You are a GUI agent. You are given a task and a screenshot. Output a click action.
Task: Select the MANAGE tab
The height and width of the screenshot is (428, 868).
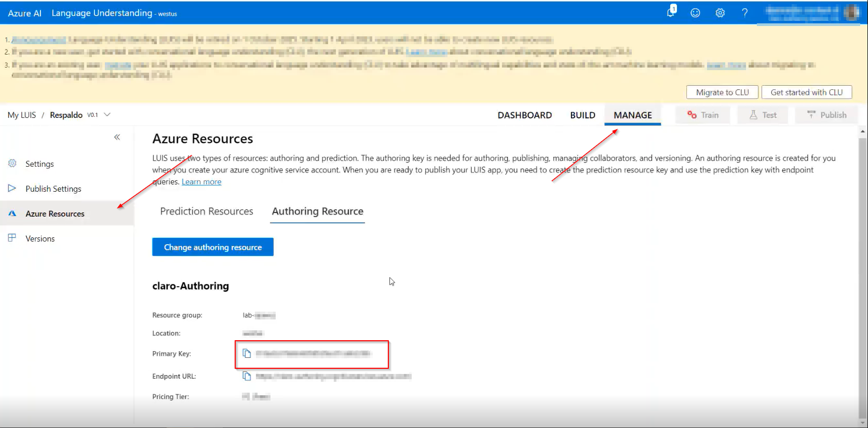click(633, 115)
